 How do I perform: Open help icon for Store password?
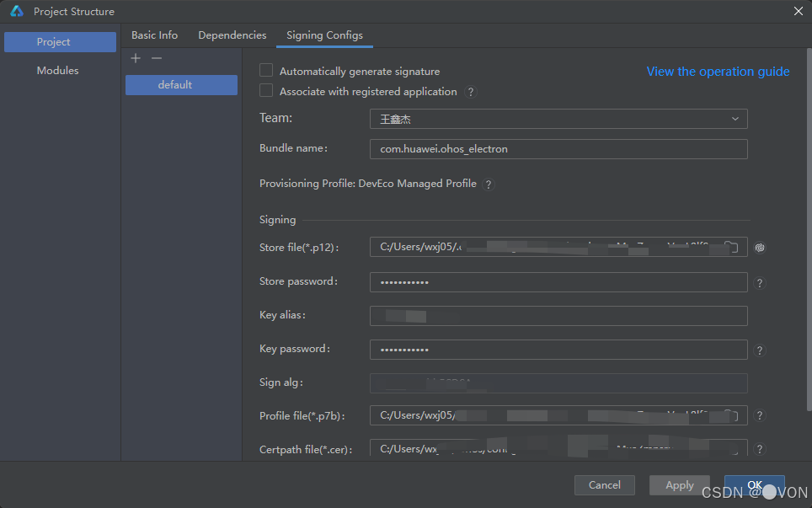[760, 283]
